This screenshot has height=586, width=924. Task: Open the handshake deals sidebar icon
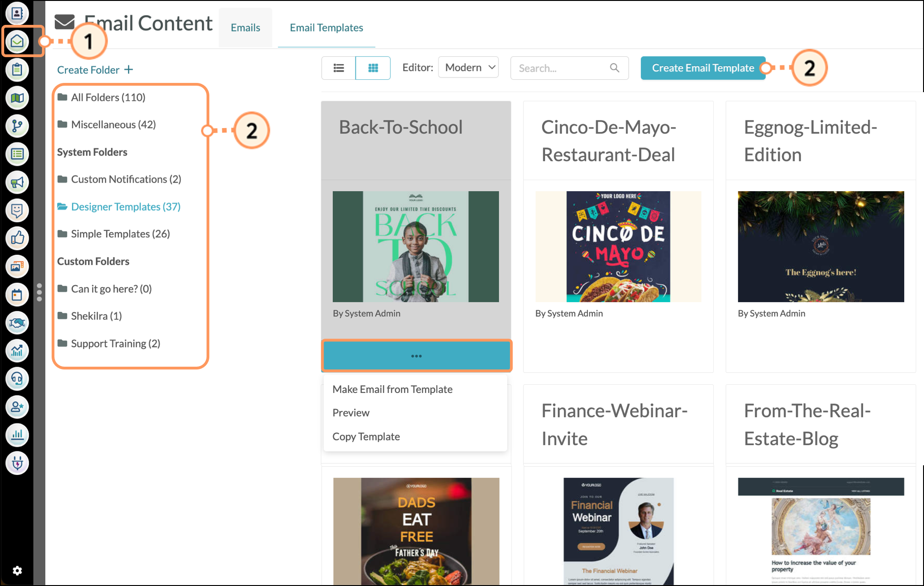(x=17, y=322)
